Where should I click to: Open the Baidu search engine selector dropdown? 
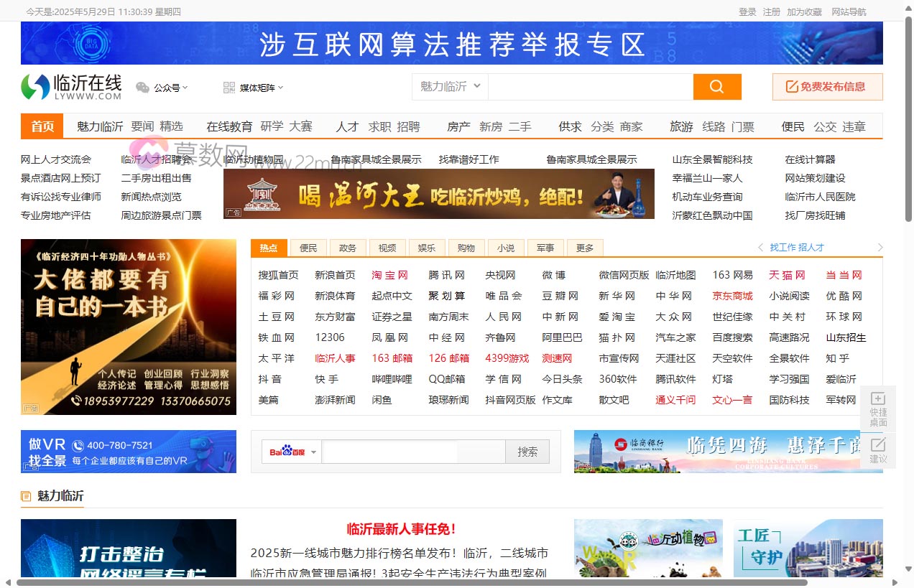(x=314, y=452)
